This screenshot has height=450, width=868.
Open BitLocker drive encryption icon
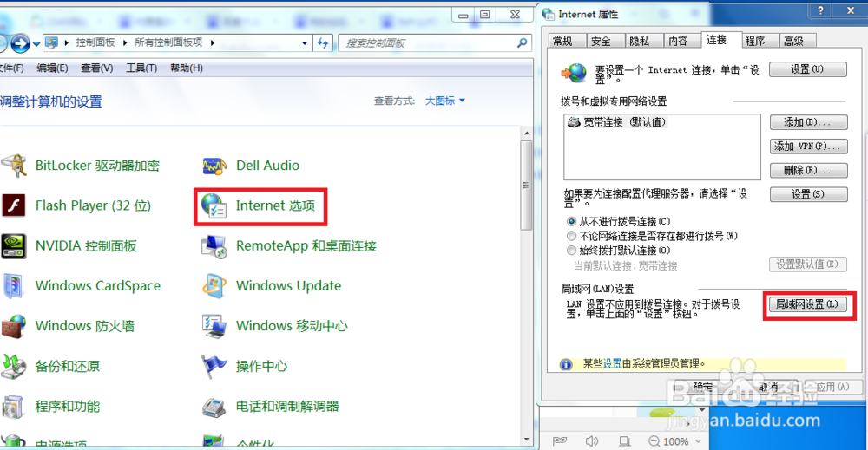click(14, 166)
